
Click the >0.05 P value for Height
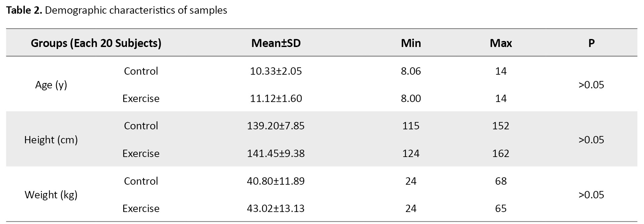click(x=591, y=140)
